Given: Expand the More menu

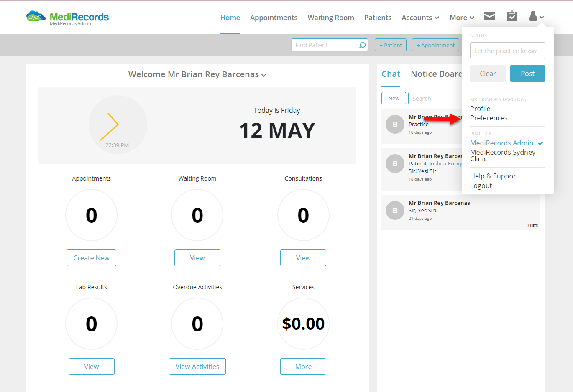Looking at the screenshot, I should click(462, 18).
